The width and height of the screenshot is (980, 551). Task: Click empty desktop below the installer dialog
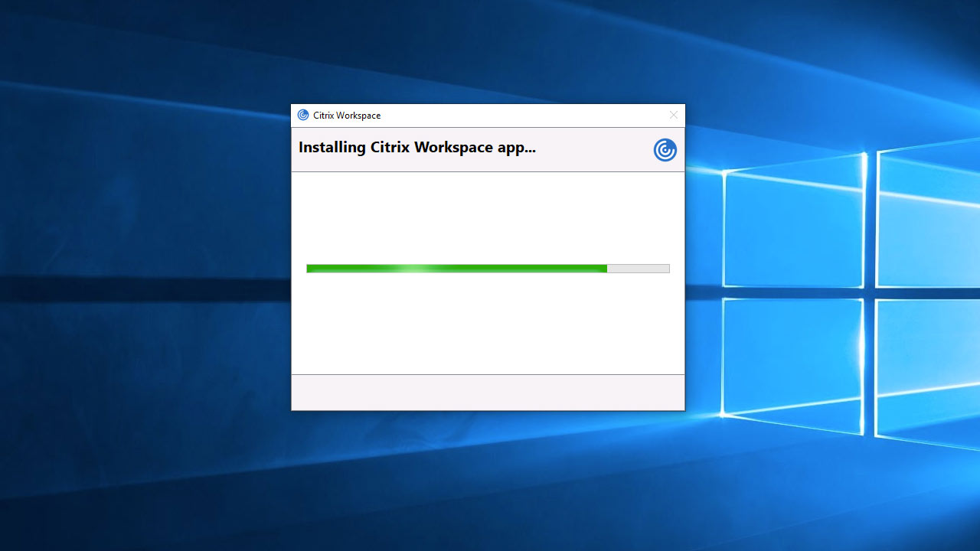tap(488, 482)
